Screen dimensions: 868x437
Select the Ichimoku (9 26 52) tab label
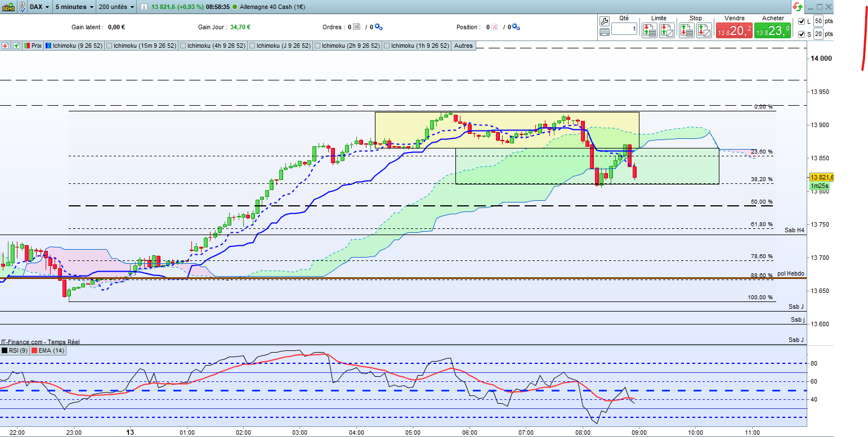(78, 46)
